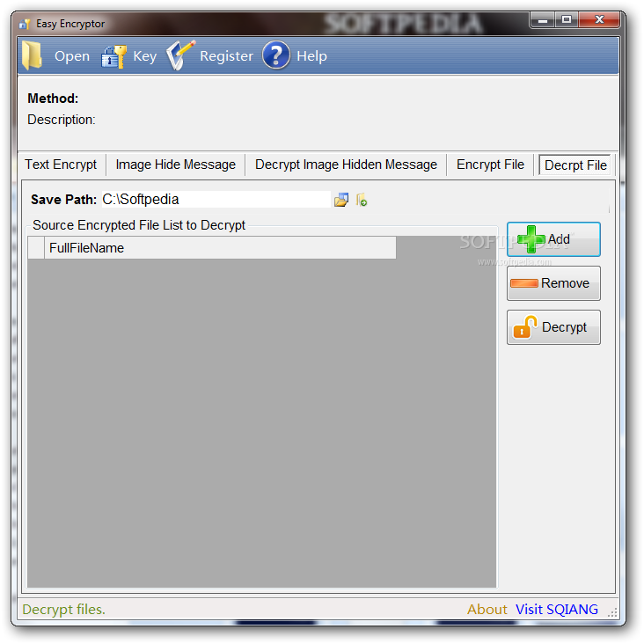Open the Decrypt Image Hidden Message tab

tap(346, 165)
